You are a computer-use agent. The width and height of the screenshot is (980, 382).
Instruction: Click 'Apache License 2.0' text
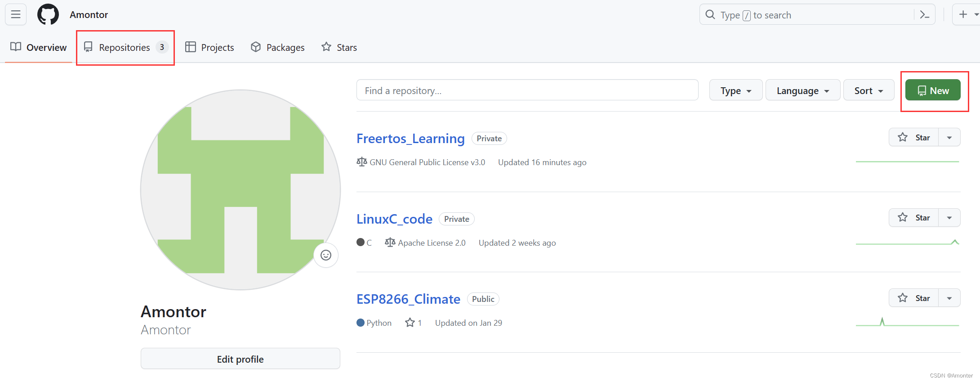[432, 243]
